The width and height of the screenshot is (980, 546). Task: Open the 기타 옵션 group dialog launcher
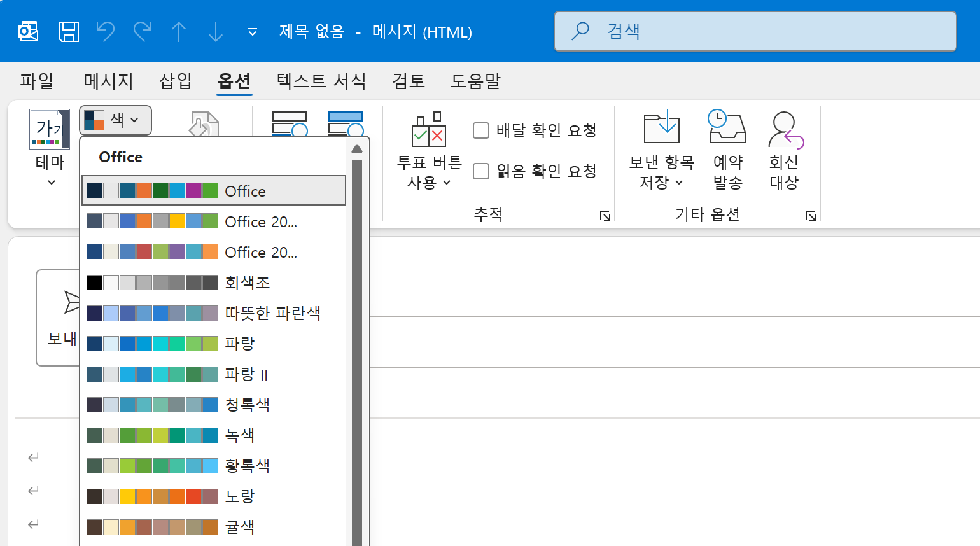810,216
